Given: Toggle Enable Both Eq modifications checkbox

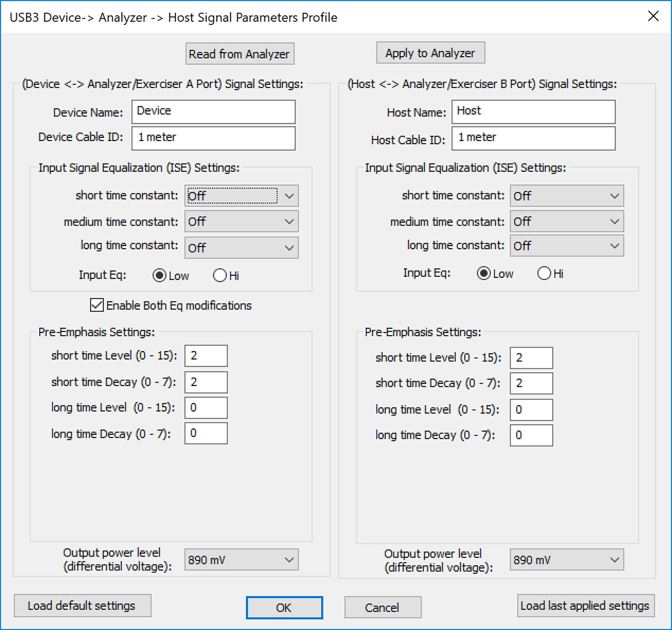Looking at the screenshot, I should [x=97, y=305].
